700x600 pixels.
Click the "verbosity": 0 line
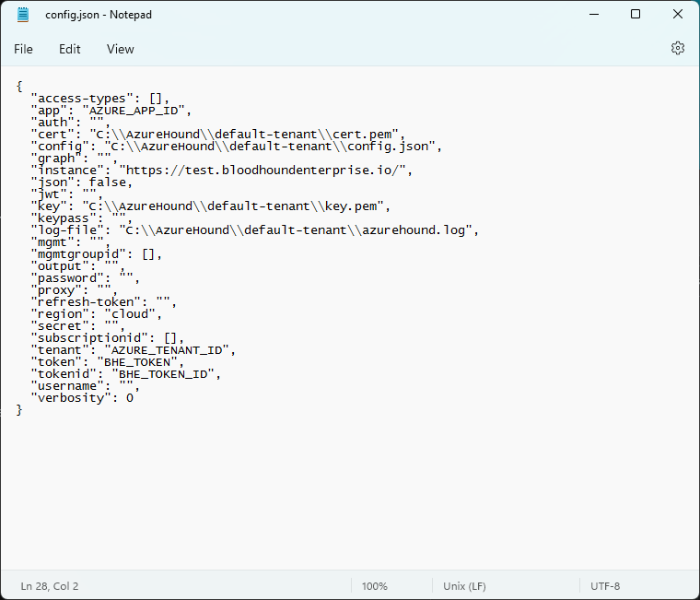(82, 398)
